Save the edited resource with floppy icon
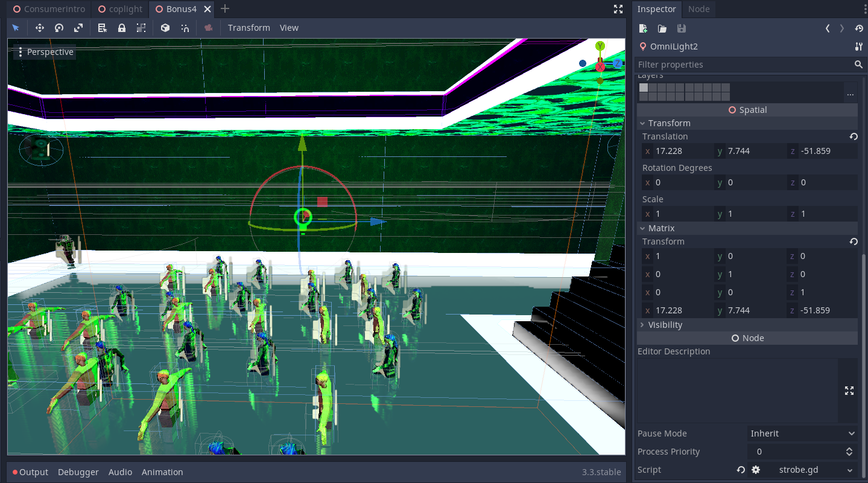The height and width of the screenshot is (483, 868). pos(681,28)
